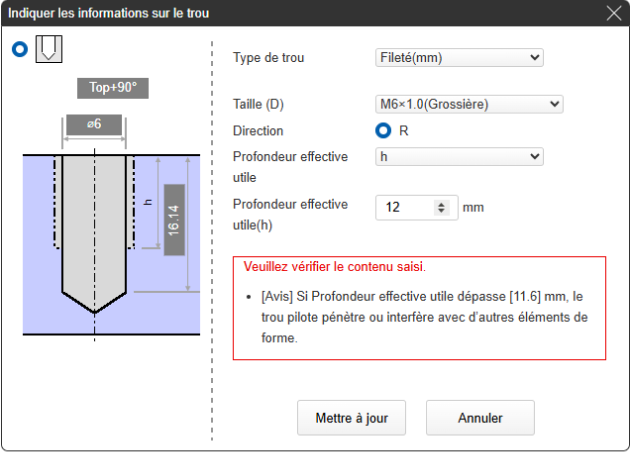The height and width of the screenshot is (452, 630).
Task: Decrease depth with stepper down arrow
Action: (x=442, y=212)
